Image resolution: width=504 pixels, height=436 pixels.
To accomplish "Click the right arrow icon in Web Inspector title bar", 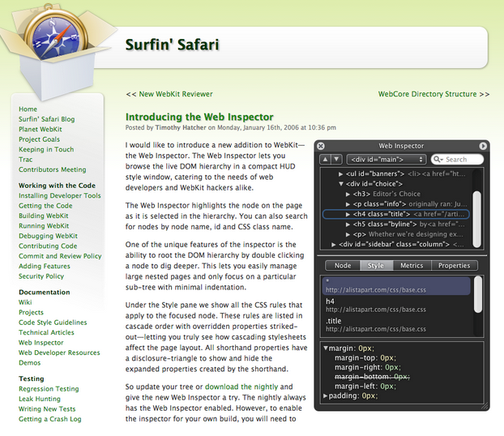I will click(x=483, y=146).
